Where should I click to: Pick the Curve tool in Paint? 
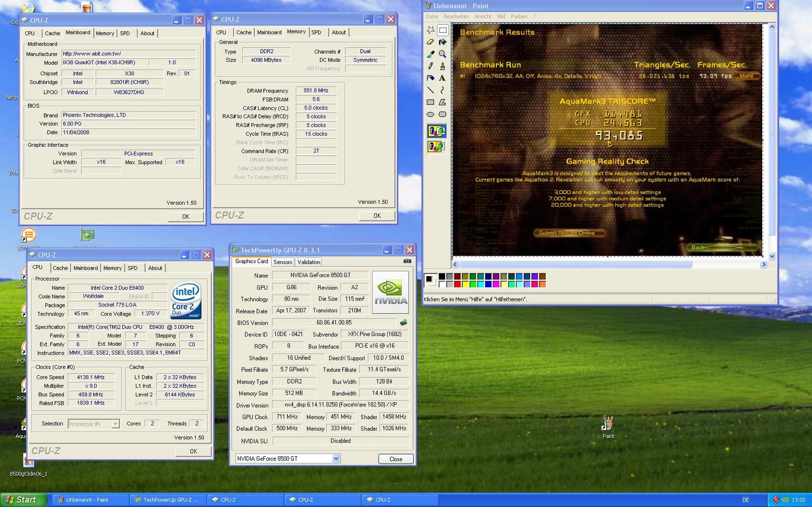pos(442,91)
